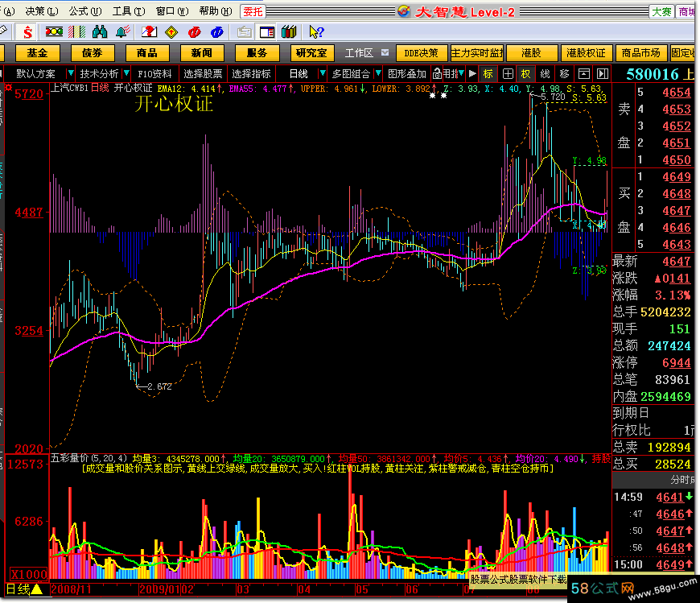700x603 pixels.
Task: Click the blue circular info icon
Action: coord(216,31)
